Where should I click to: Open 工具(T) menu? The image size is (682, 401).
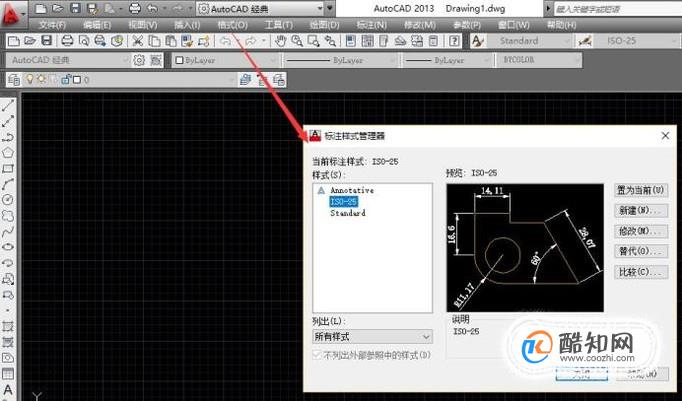click(278, 25)
